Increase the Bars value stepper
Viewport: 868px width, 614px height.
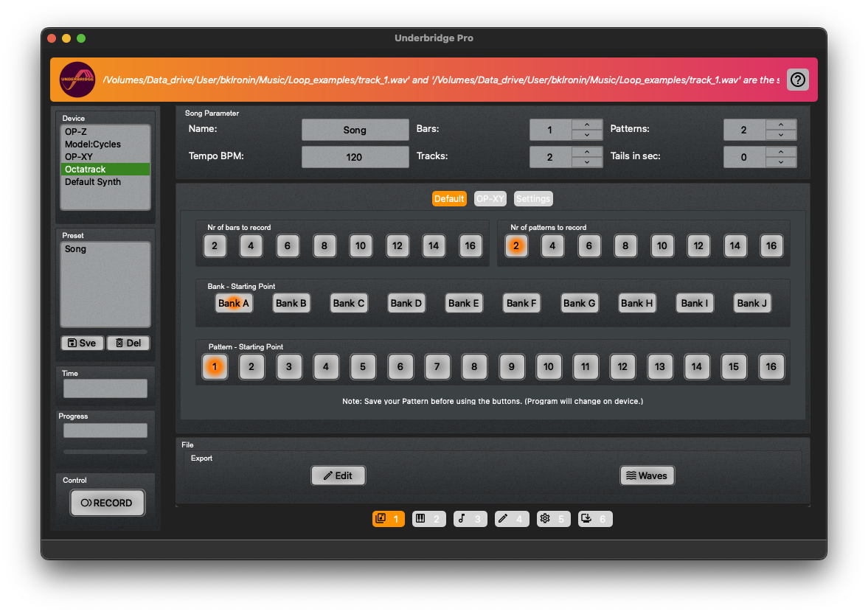click(587, 125)
